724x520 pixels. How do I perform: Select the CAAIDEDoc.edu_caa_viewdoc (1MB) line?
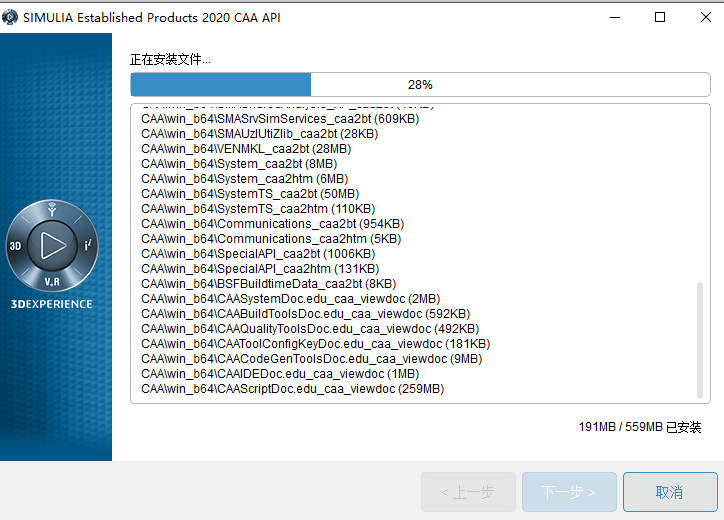280,374
